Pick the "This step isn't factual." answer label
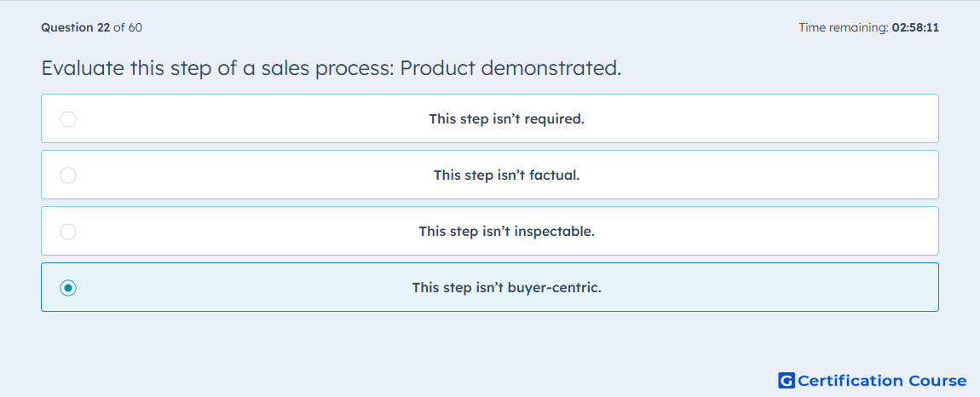 [507, 175]
